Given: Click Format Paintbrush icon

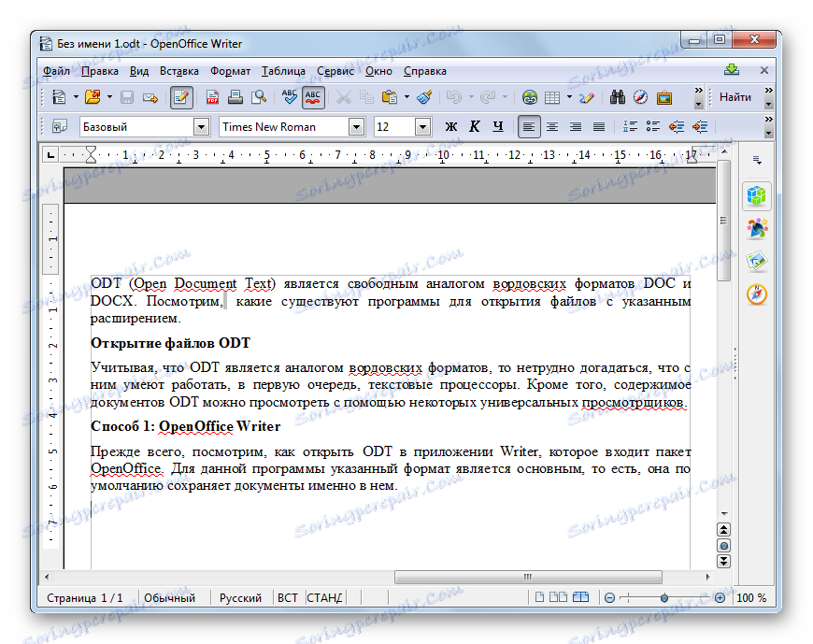Looking at the screenshot, I should (x=424, y=97).
